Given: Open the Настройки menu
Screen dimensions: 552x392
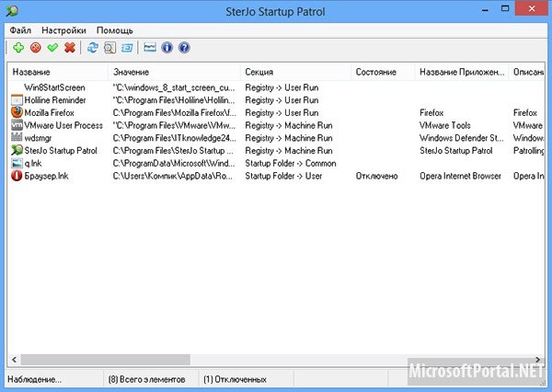Looking at the screenshot, I should (63, 30).
